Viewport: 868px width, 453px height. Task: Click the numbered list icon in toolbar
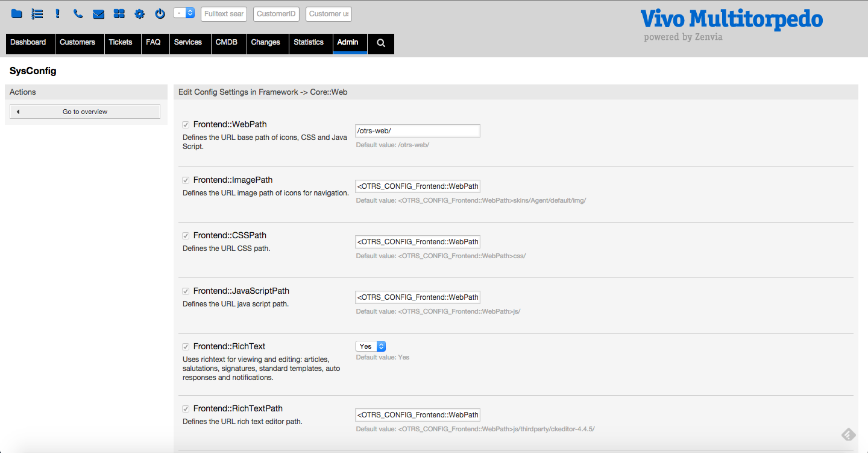click(37, 14)
